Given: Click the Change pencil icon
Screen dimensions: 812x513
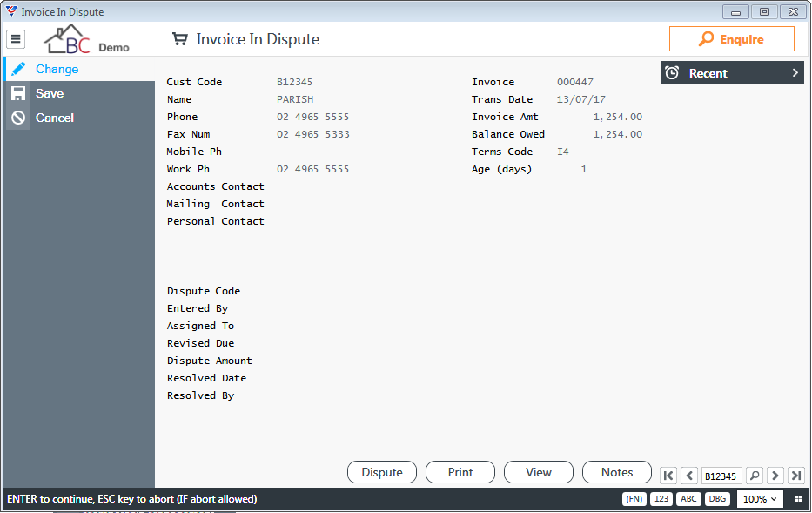Looking at the screenshot, I should (18, 69).
